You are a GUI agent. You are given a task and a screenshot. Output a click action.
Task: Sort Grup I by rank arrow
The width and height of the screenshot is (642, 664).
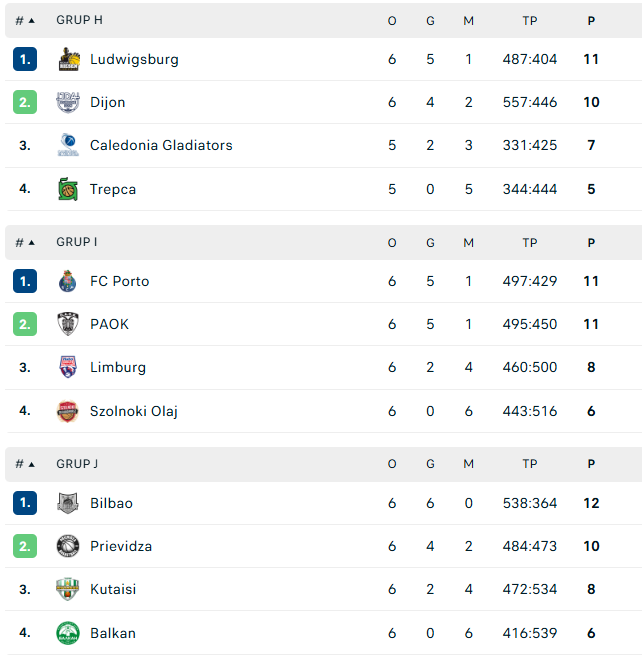(31, 242)
